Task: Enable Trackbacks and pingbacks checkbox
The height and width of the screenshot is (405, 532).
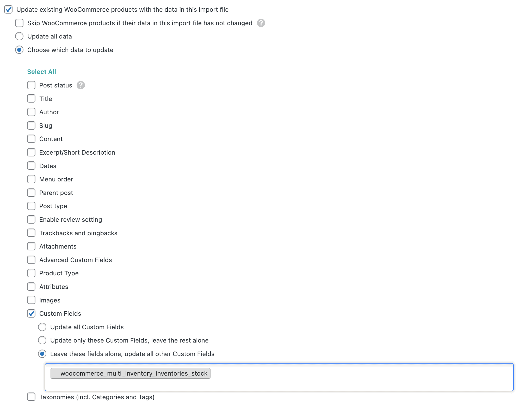Action: point(31,233)
